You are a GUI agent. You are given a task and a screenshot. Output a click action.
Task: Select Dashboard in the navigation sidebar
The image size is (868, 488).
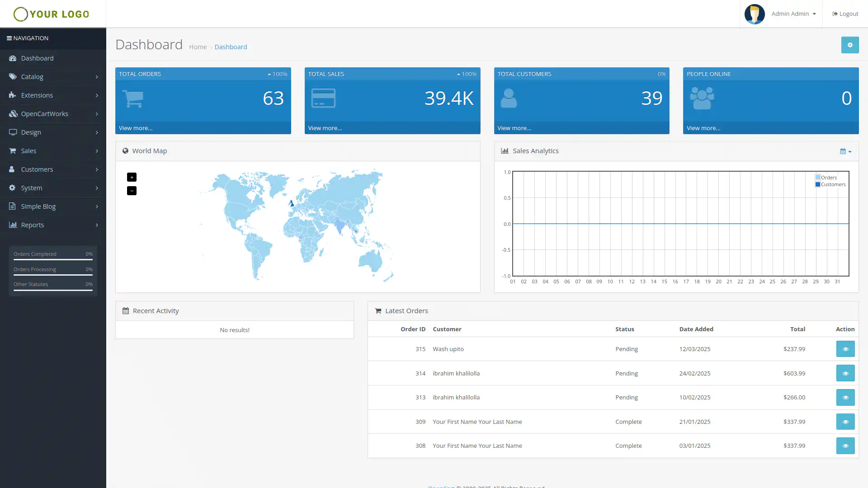37,58
